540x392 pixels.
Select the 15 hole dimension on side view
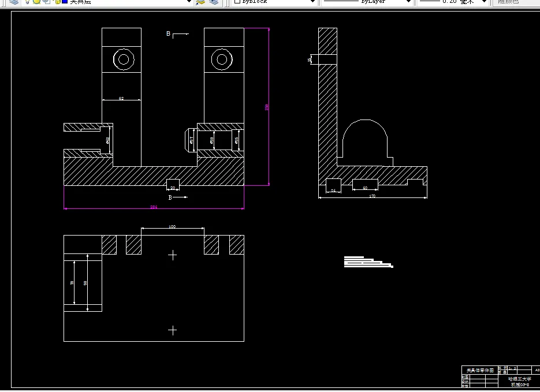[x=309, y=59]
